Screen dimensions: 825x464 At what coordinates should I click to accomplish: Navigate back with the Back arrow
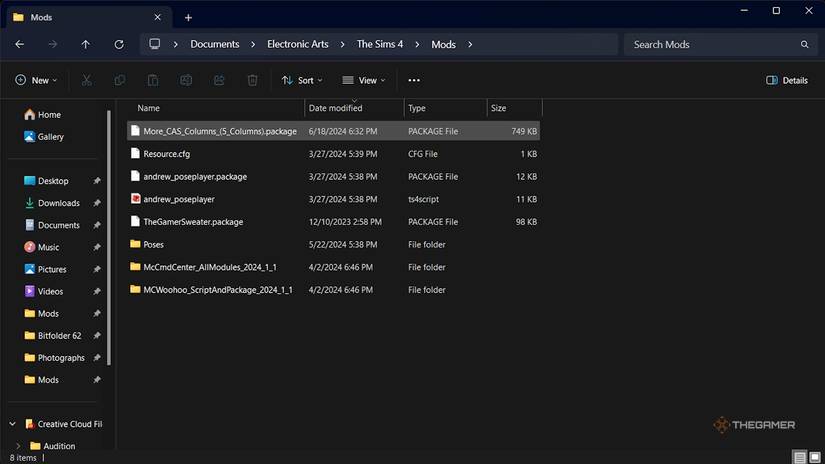[19, 44]
